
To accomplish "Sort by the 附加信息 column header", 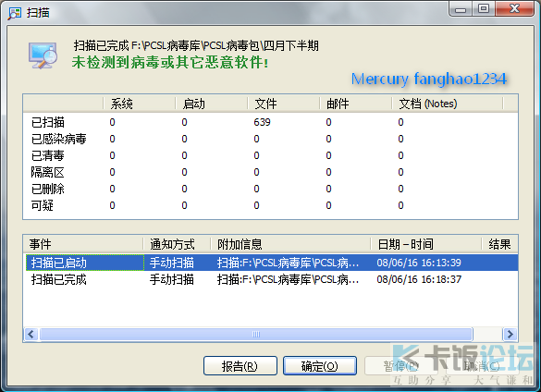I will (x=290, y=244).
